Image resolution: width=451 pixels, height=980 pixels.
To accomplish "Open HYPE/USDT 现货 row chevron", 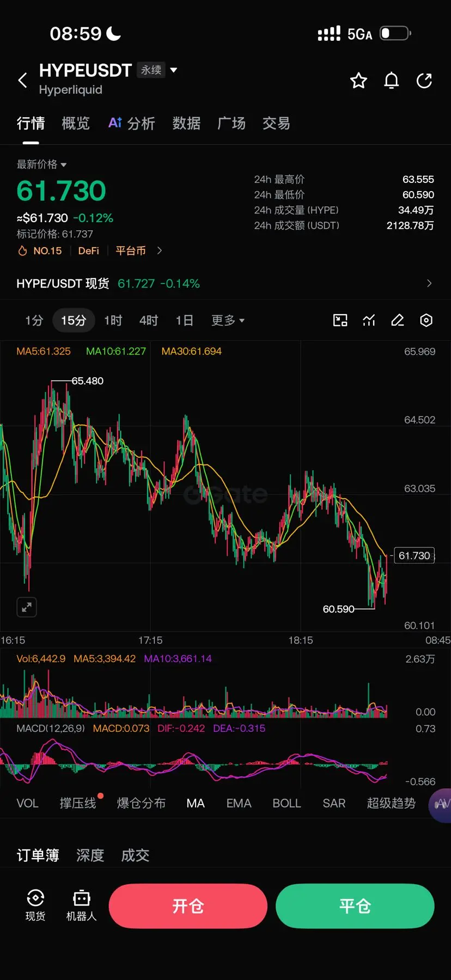I will click(429, 283).
